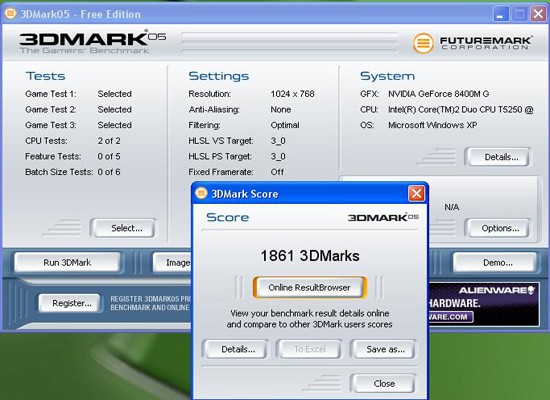This screenshot has width=550, height=400.
Task: Click the Filtering value Optimal
Action: point(285,125)
